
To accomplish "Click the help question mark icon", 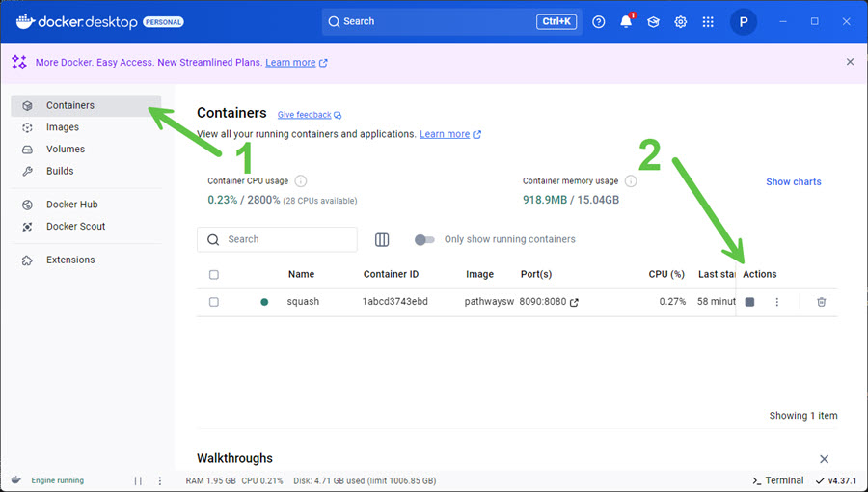I will 599,21.
